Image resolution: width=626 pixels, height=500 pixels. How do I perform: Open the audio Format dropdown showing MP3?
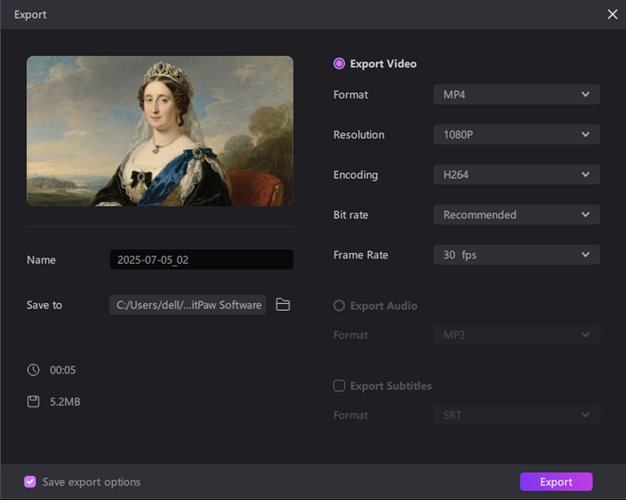pos(516,335)
